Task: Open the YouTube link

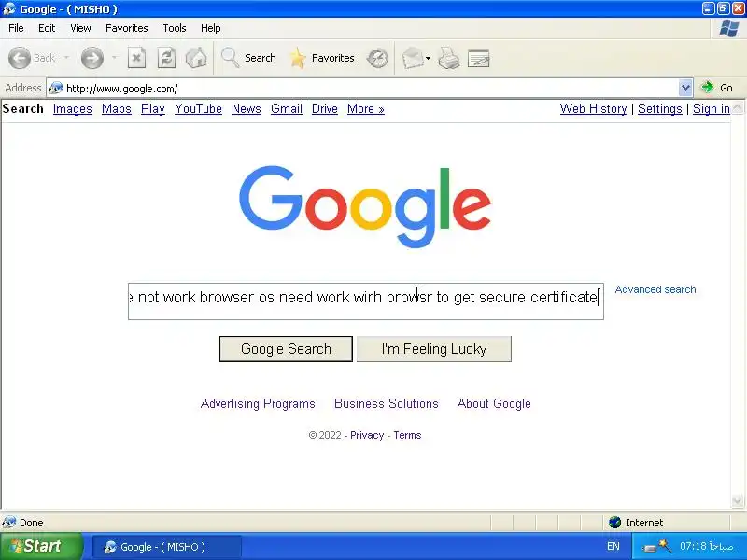Action: click(198, 109)
